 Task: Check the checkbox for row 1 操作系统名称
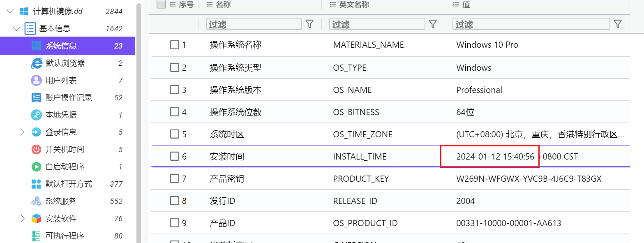[x=175, y=45]
